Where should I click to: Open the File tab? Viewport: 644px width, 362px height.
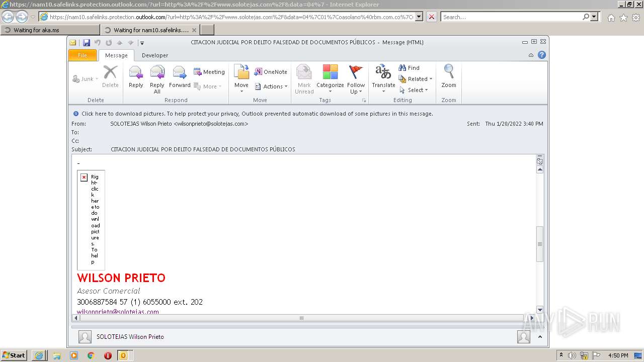pos(82,55)
